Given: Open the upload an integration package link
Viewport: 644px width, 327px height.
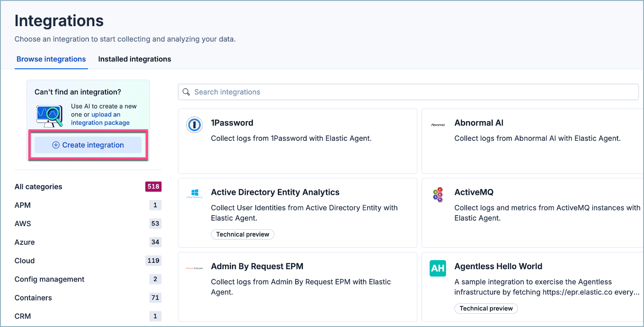Looking at the screenshot, I should pyautogui.click(x=100, y=119).
